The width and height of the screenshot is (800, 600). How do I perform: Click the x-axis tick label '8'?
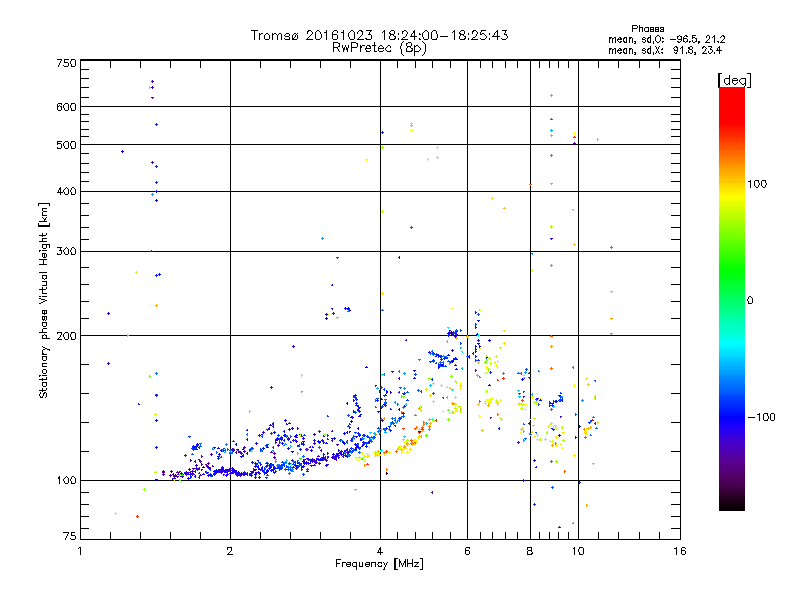pyautogui.click(x=530, y=551)
